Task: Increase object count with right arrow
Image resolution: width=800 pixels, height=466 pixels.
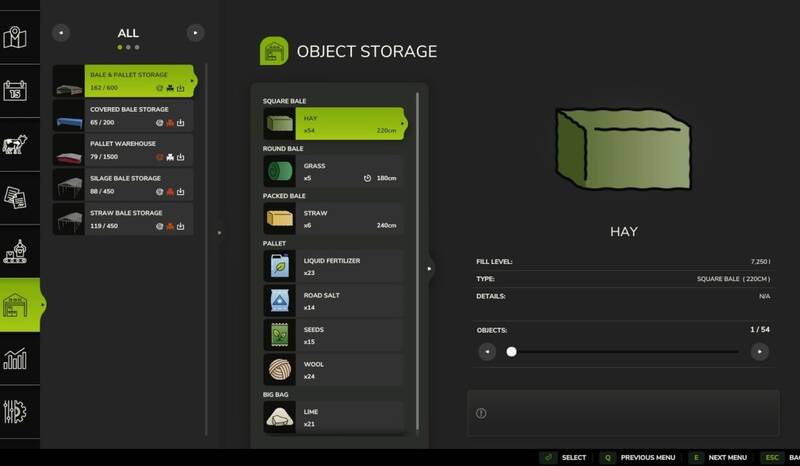Action: coord(760,351)
